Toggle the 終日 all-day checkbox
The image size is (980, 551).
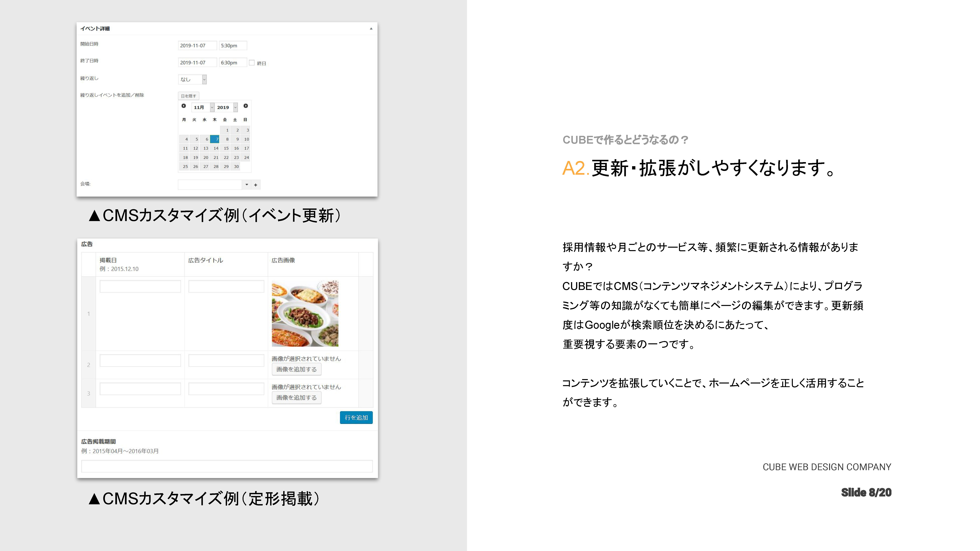click(x=252, y=63)
